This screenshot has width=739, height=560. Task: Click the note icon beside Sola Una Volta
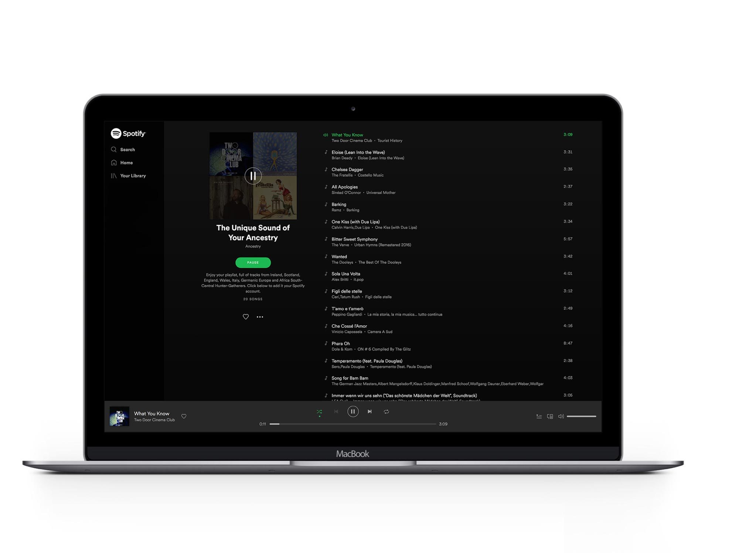326,274
